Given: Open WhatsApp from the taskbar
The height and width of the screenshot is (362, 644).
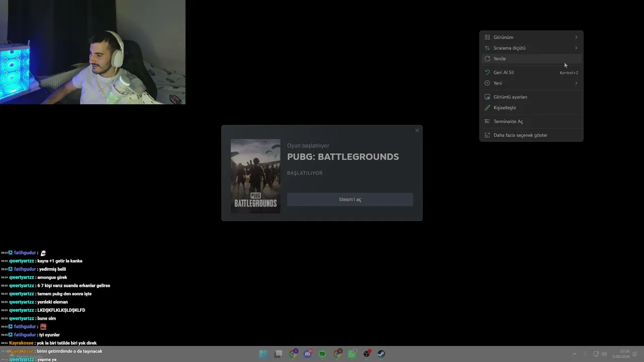Looking at the screenshot, I should click(352, 354).
